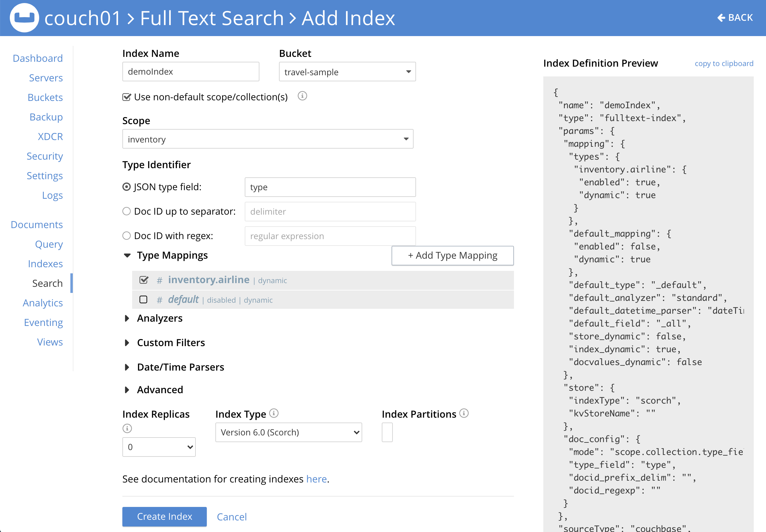Click the BACK arrow link
Viewport: 766px width, 532px height.
[x=735, y=17]
